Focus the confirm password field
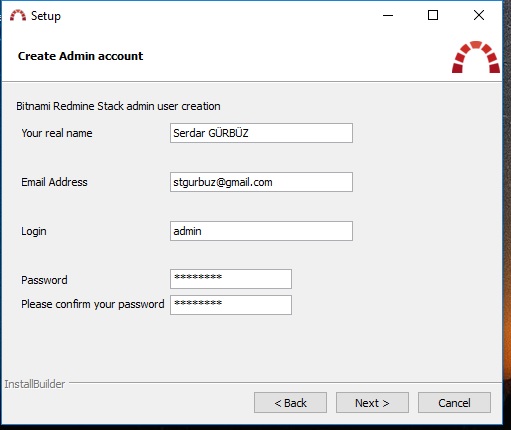The height and width of the screenshot is (430, 511). pos(231,305)
